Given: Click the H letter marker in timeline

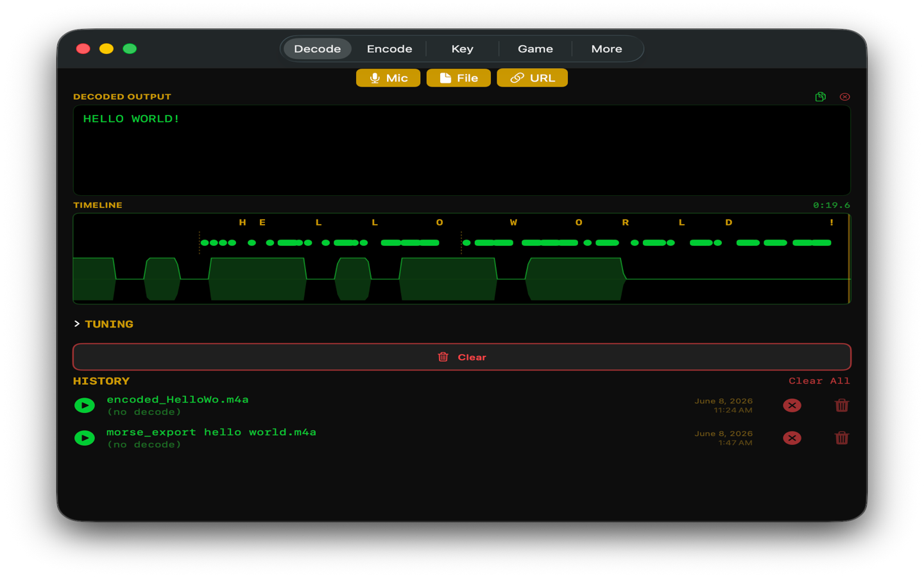Looking at the screenshot, I should (243, 222).
